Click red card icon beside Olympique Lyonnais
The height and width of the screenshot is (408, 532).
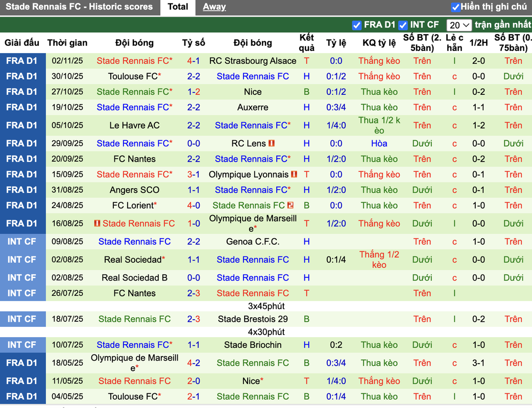(294, 174)
